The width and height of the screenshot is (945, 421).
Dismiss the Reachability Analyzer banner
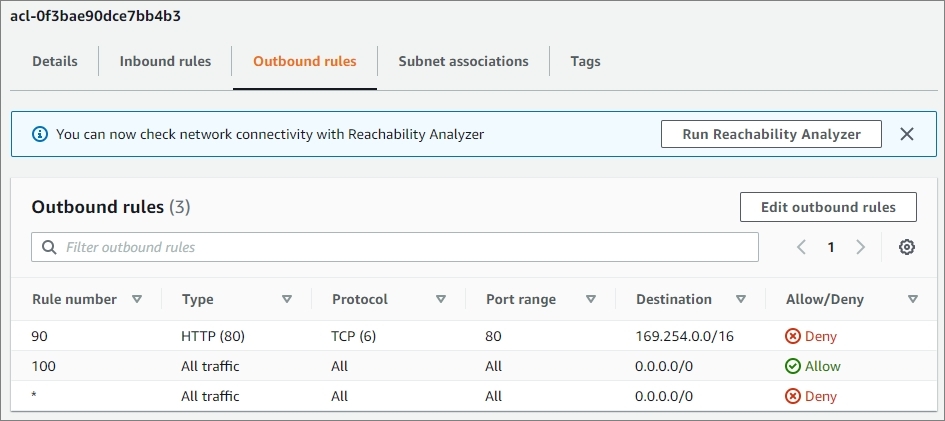click(x=906, y=134)
